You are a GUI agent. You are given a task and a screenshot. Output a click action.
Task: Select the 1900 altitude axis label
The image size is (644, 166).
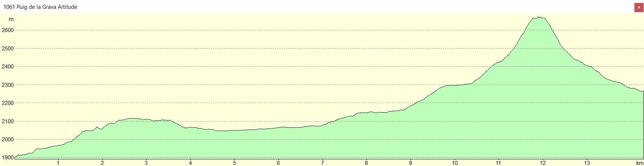coord(8,158)
